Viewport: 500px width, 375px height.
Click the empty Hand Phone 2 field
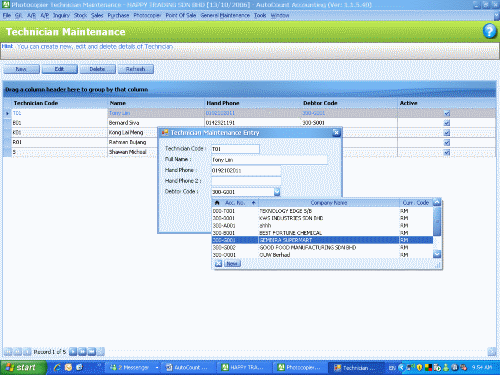click(246, 181)
